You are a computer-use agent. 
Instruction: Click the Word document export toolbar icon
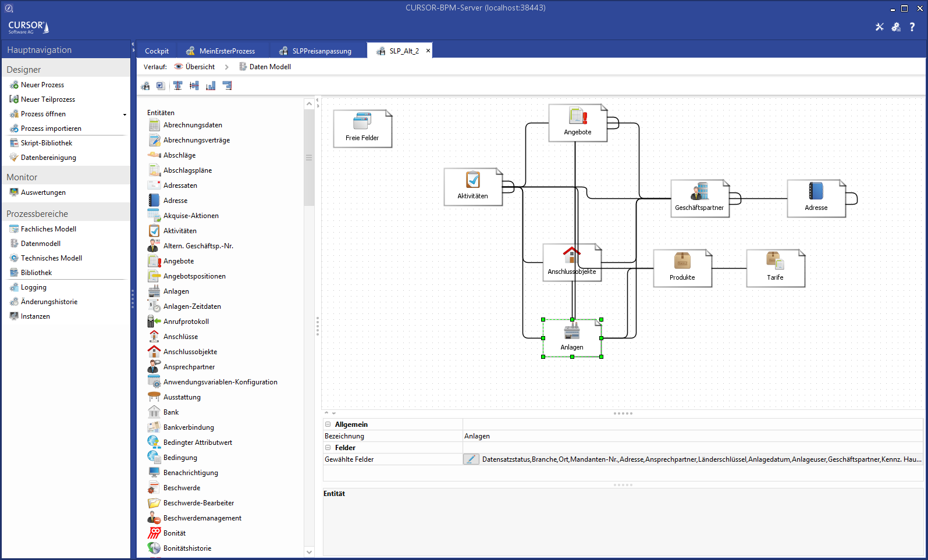point(161,86)
